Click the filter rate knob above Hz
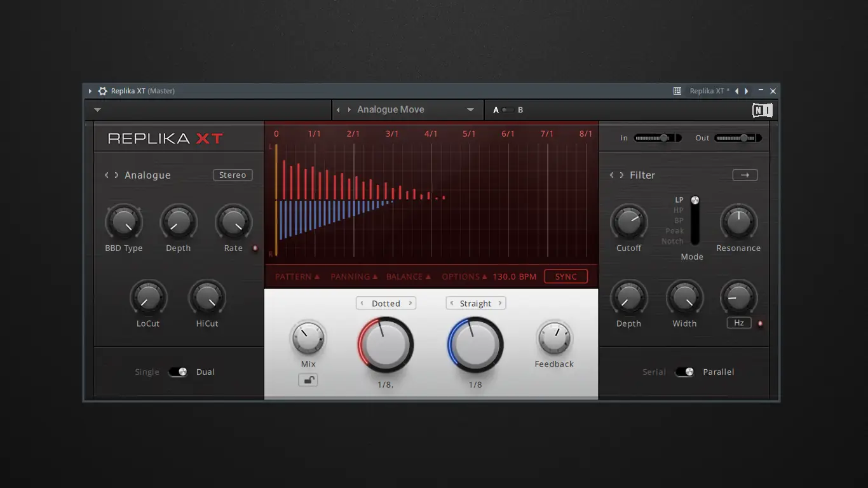The image size is (868, 488). click(738, 298)
